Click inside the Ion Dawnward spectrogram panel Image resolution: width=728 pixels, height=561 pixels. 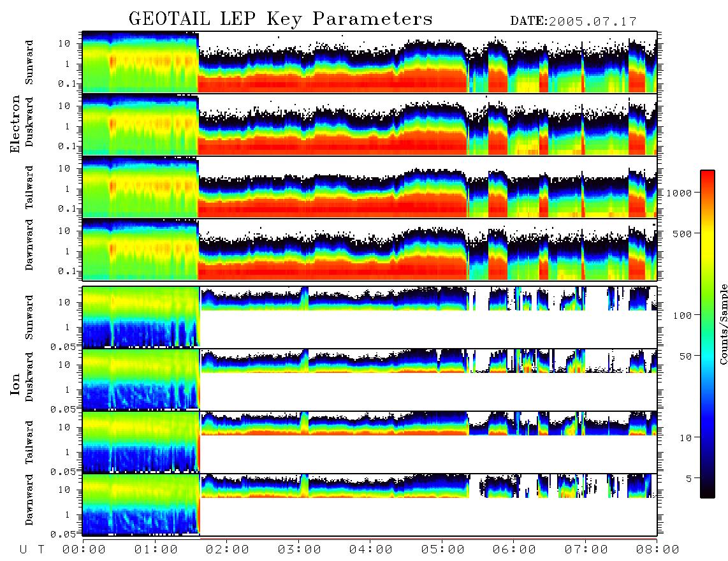370,504
